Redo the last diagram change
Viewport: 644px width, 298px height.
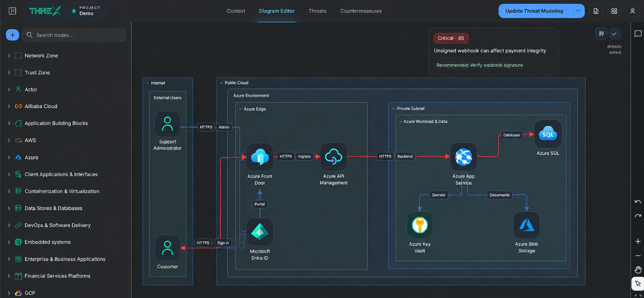click(638, 216)
